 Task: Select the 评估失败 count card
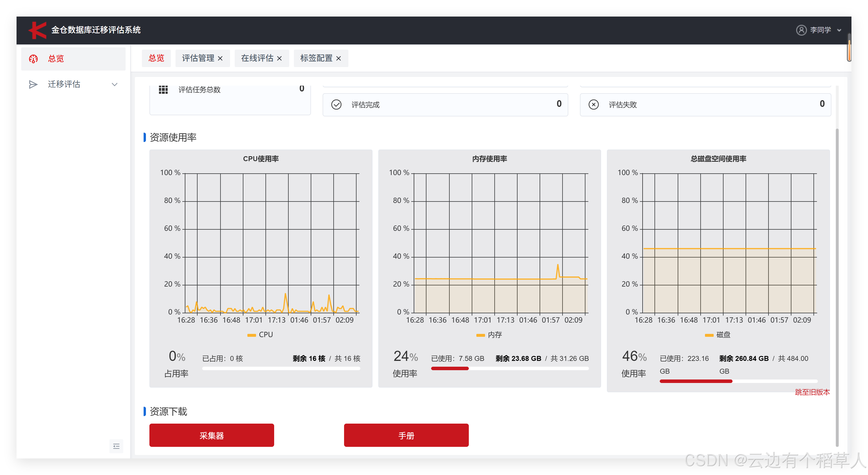(x=705, y=105)
